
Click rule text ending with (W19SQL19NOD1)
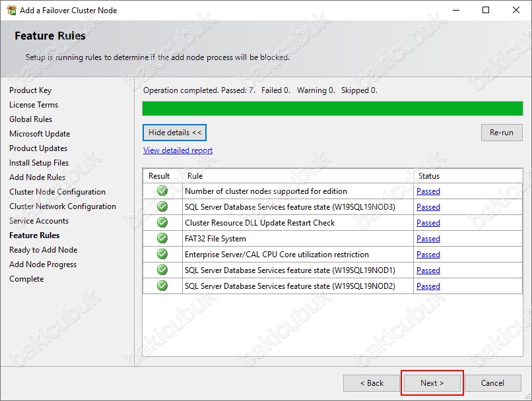click(290, 270)
